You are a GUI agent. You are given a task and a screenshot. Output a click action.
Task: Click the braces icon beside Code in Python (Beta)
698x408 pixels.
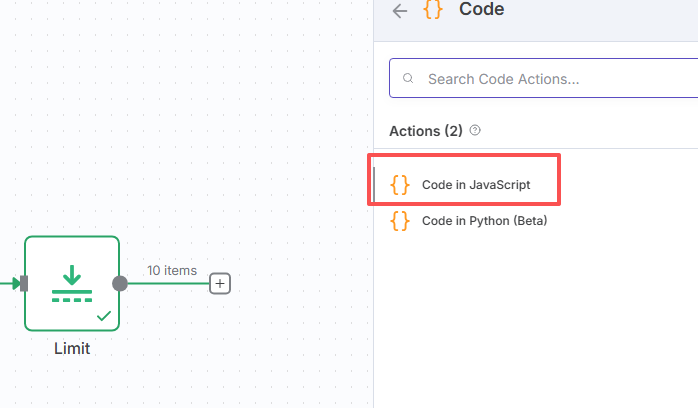click(x=400, y=221)
